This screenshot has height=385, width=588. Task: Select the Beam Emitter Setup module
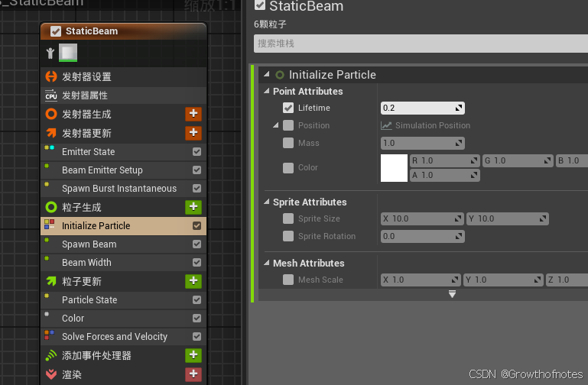coord(123,170)
